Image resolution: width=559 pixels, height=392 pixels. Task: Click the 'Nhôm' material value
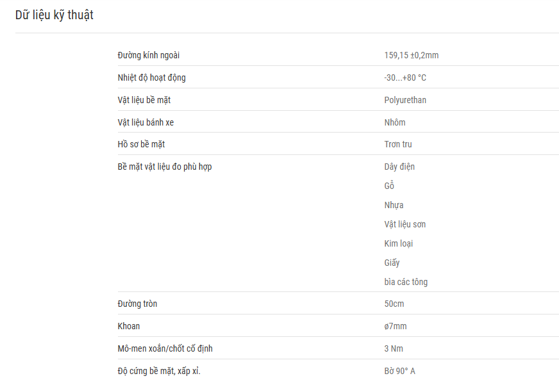click(x=395, y=122)
